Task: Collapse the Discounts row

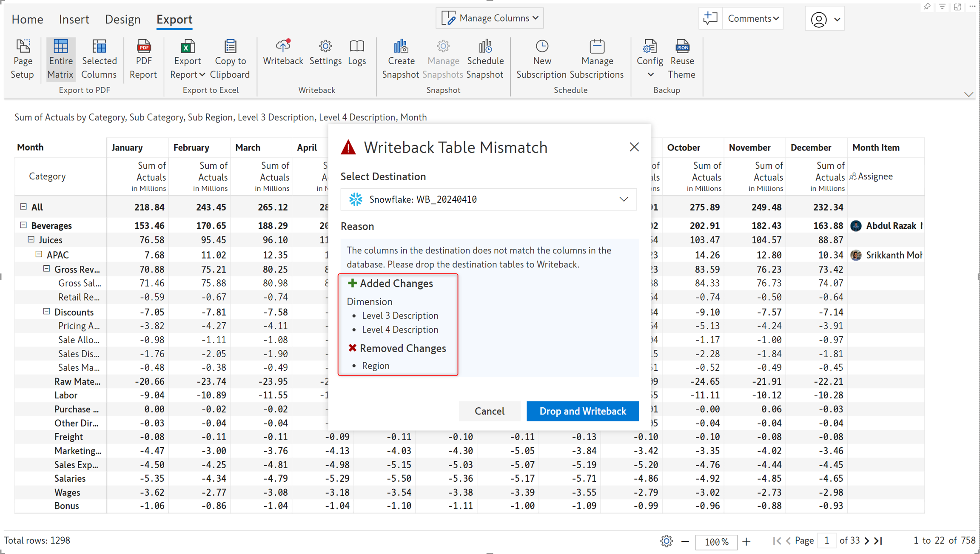Action: 46,311
